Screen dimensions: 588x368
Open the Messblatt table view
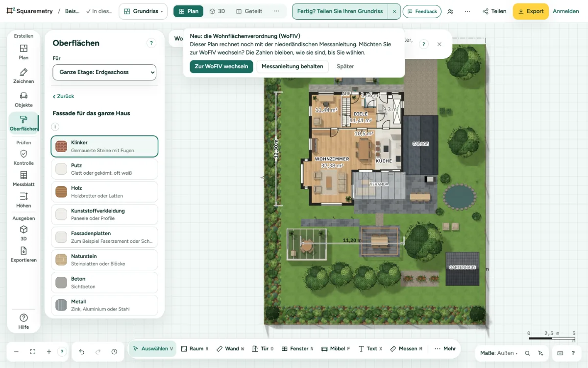24,179
